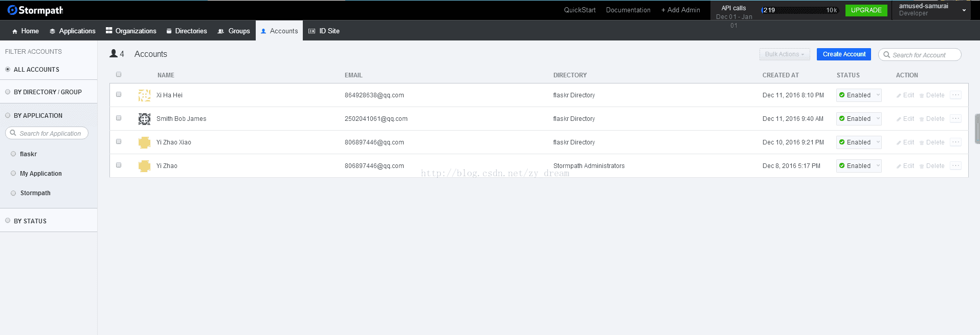This screenshot has width=980, height=335.
Task: Open the QuickStart link
Action: pos(580,10)
